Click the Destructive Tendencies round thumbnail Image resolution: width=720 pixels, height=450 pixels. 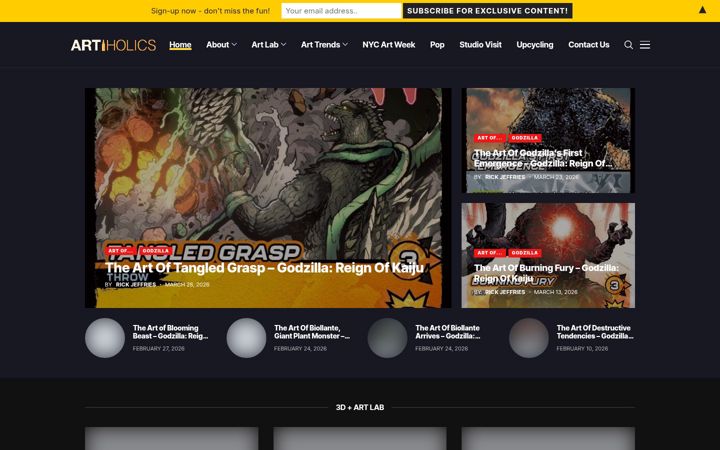pos(529,338)
